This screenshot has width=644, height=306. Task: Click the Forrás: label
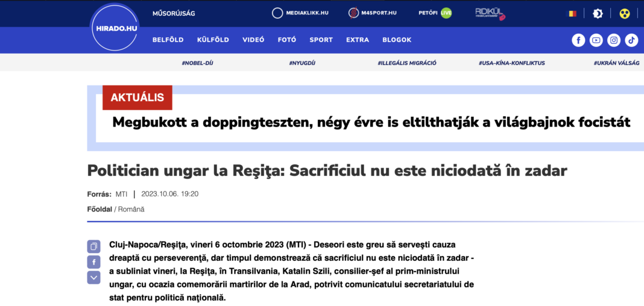[x=99, y=194]
